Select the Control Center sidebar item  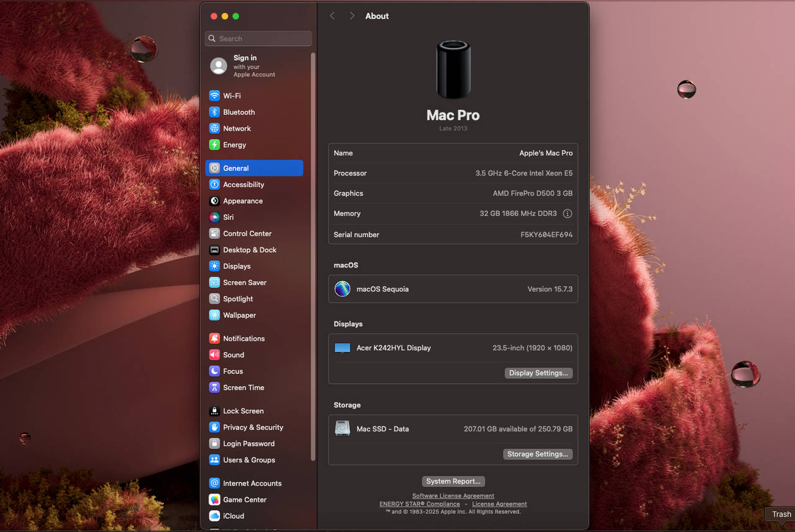point(247,233)
